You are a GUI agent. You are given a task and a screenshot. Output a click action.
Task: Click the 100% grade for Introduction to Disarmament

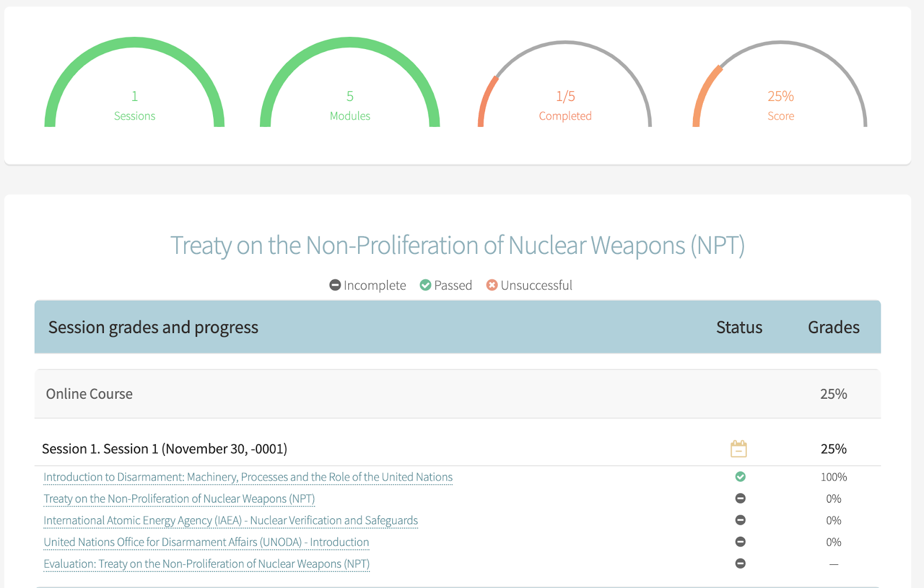point(834,477)
